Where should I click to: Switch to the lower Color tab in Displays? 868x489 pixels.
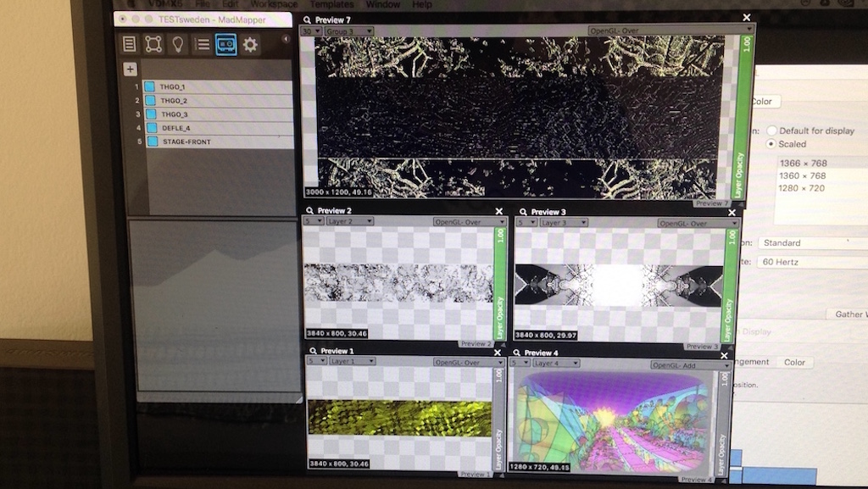coord(794,363)
